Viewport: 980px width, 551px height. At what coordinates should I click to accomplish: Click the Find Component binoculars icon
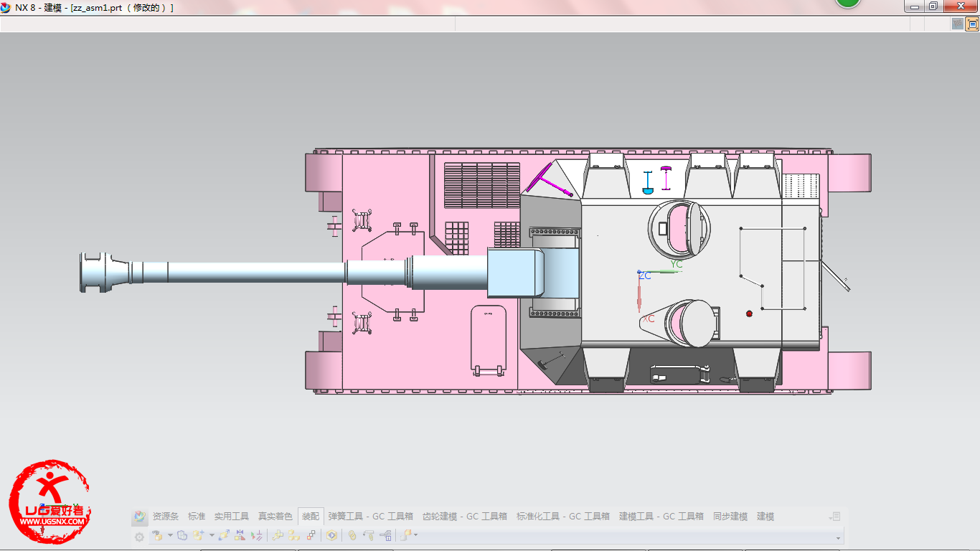click(157, 535)
